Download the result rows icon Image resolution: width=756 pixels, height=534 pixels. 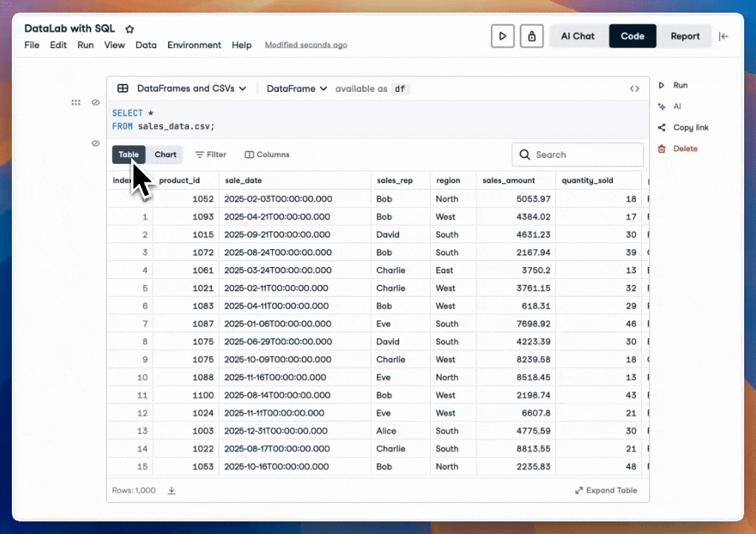point(172,490)
